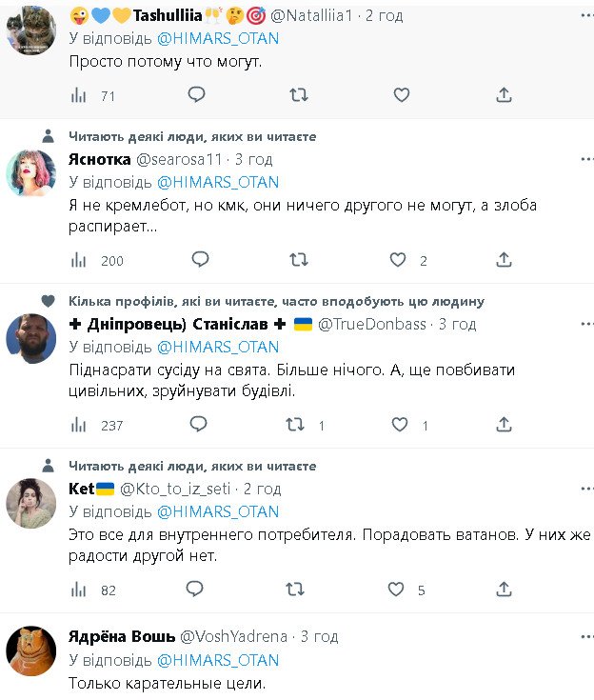Share Tashulliia's tweet
The width and height of the screenshot is (594, 700).
pyautogui.click(x=505, y=94)
